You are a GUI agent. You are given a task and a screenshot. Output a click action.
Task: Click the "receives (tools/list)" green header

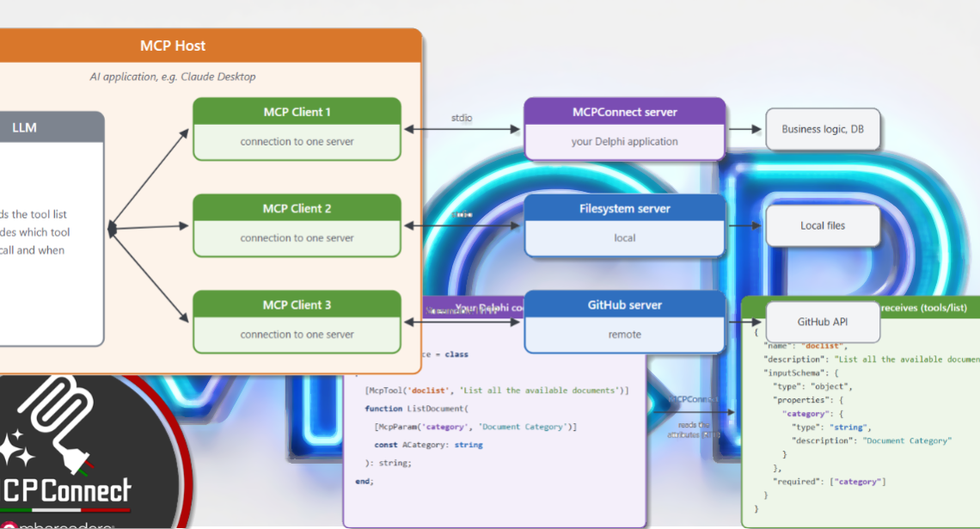tap(924, 308)
